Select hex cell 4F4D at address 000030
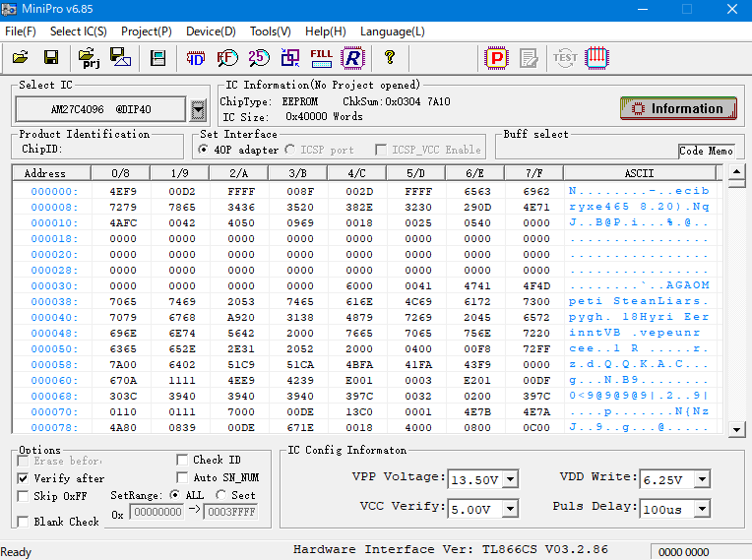Viewport: 752px width, 560px height. click(x=536, y=285)
